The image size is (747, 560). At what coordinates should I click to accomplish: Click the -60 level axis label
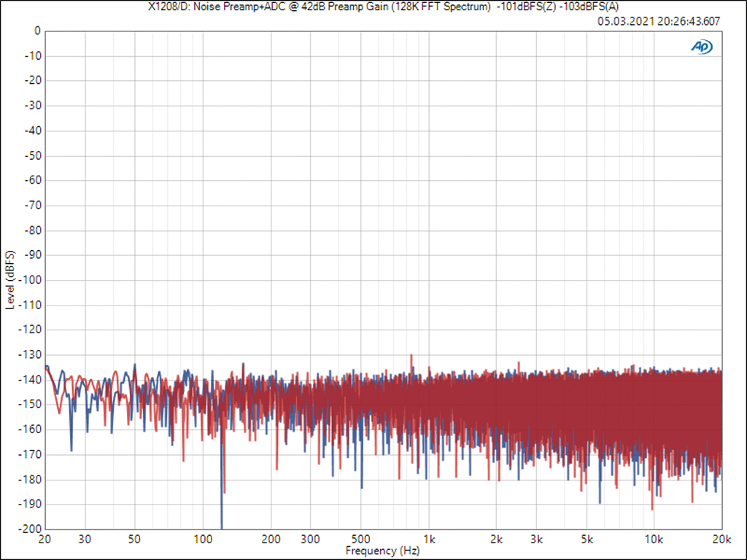33,181
